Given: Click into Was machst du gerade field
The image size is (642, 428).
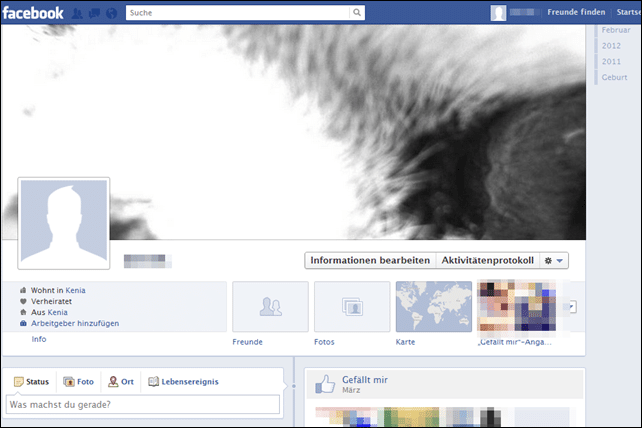Looking at the screenshot, I should coord(143,405).
